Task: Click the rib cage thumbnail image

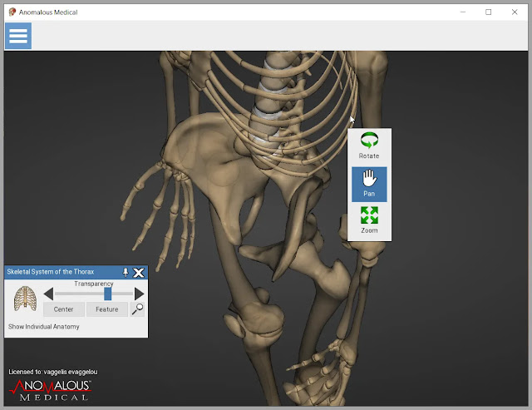Action: (x=25, y=299)
